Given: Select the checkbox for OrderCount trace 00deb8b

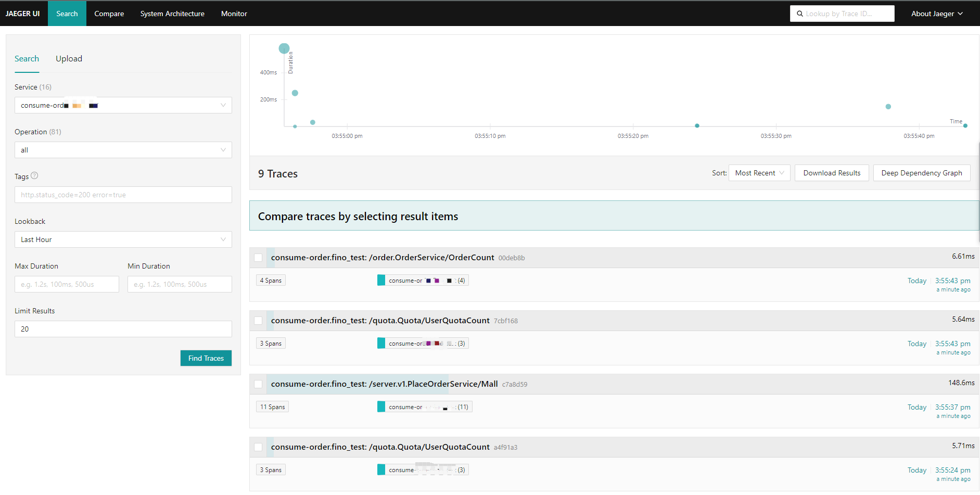Looking at the screenshot, I should pyautogui.click(x=258, y=258).
